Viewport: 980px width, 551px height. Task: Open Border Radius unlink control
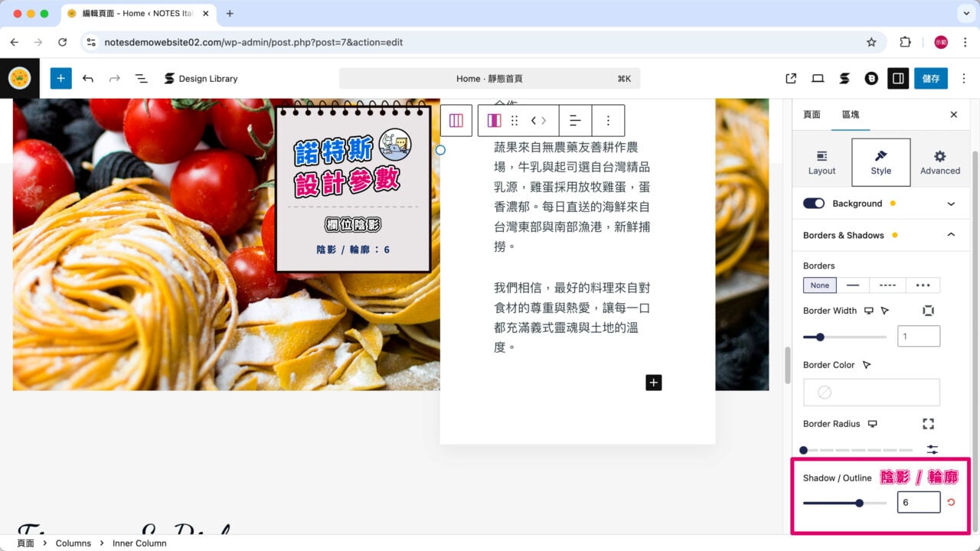tap(929, 424)
